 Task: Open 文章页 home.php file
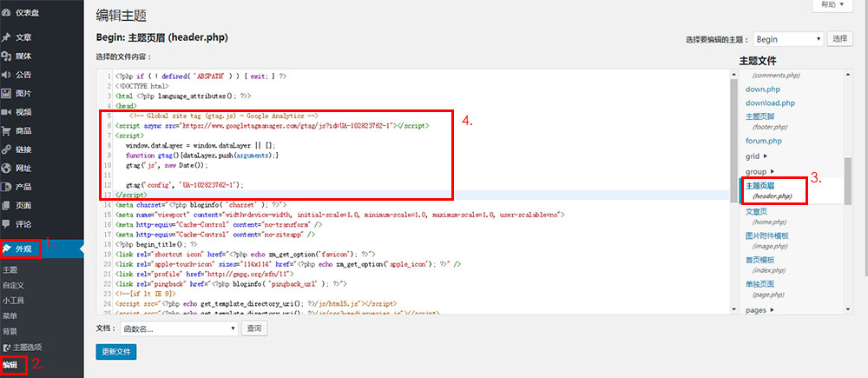(766, 216)
